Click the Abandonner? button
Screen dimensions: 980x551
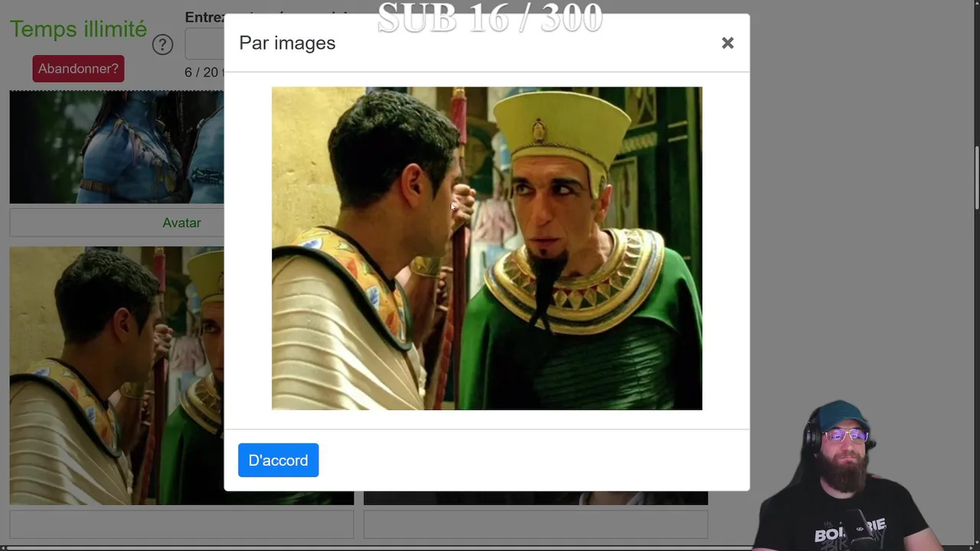point(78,68)
